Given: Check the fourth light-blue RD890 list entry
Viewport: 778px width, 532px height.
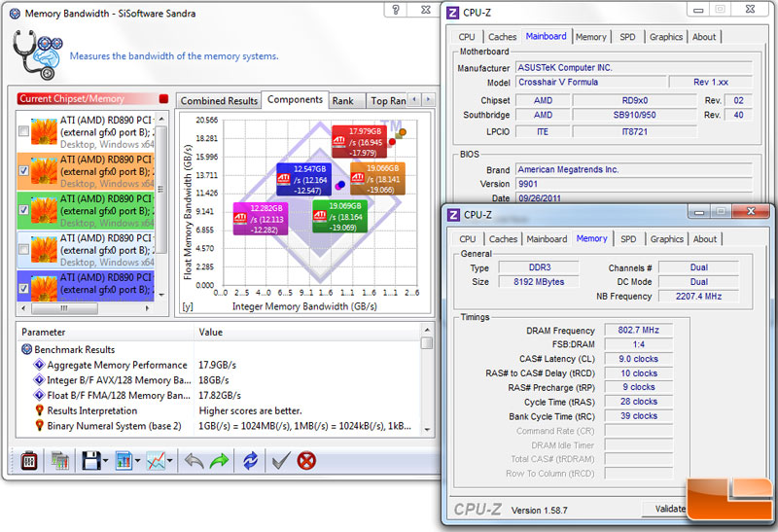Looking at the screenshot, I should pos(23,249).
